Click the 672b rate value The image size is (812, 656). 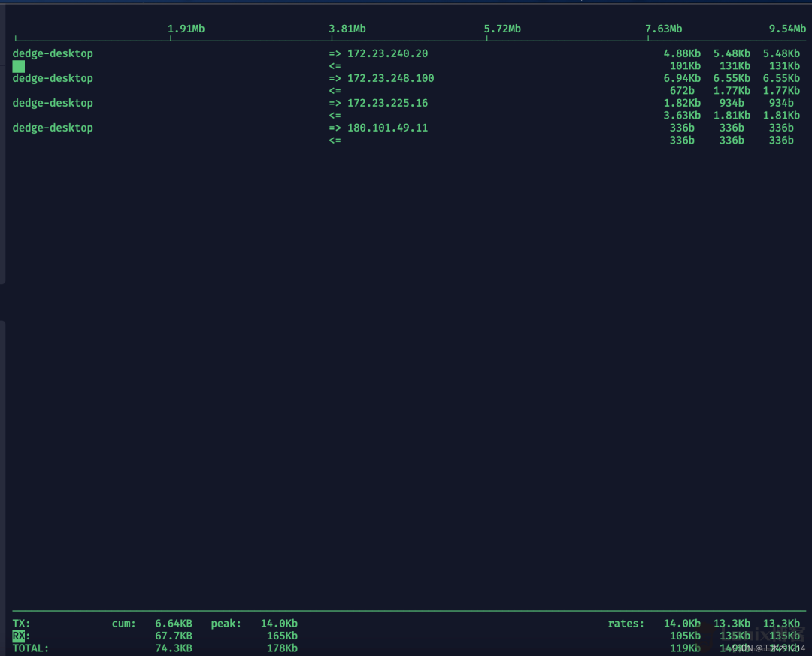(x=682, y=91)
